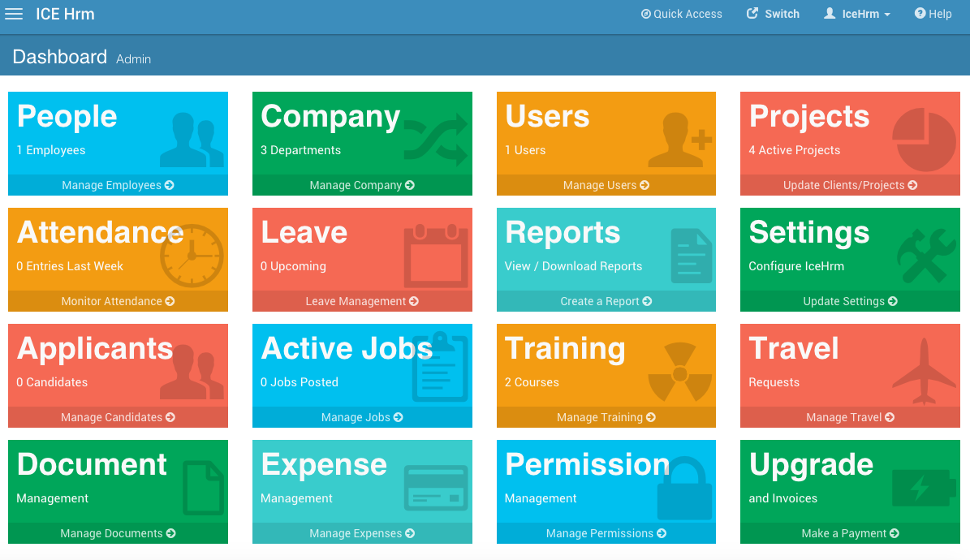Open the sidebar with the hamburger icon

pos(14,13)
